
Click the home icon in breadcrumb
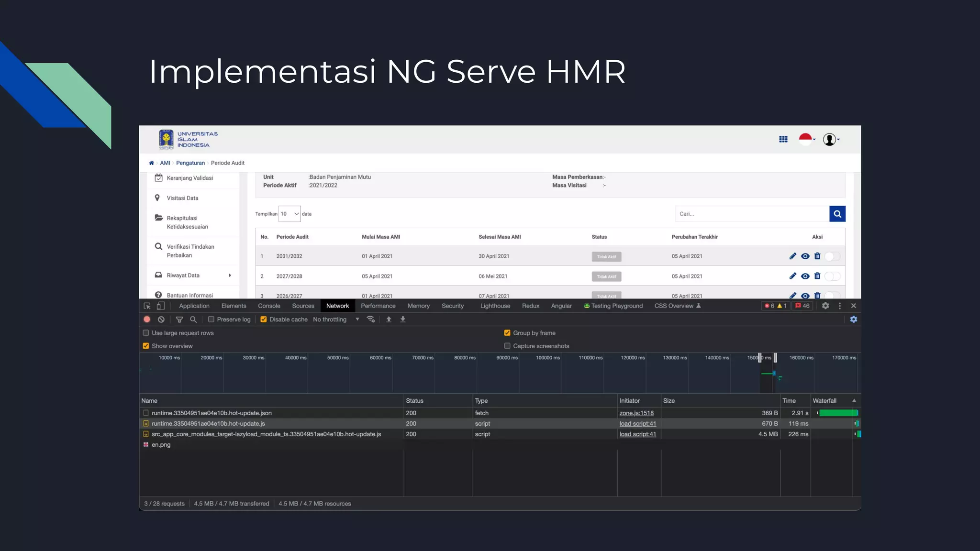151,163
